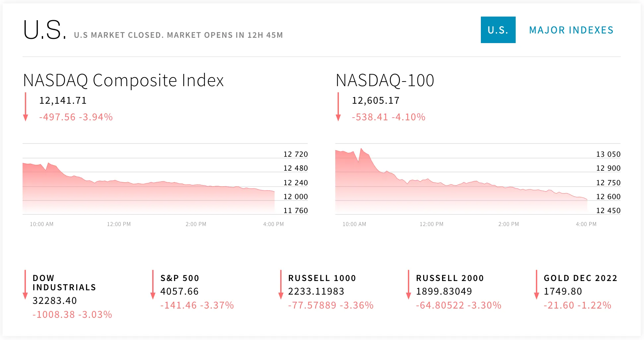Click the NASDAQ Composite down arrow icon
The height and width of the screenshot is (340, 644).
pyautogui.click(x=26, y=107)
